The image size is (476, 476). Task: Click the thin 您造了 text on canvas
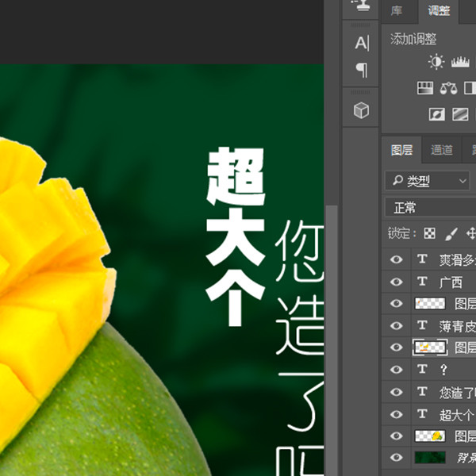[x=300, y=348]
